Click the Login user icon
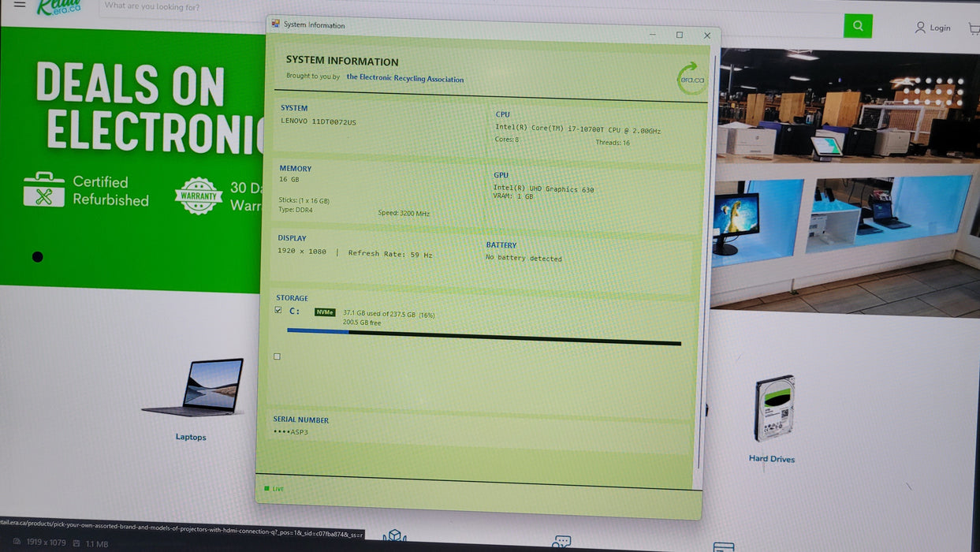The width and height of the screenshot is (980, 552). 920,28
